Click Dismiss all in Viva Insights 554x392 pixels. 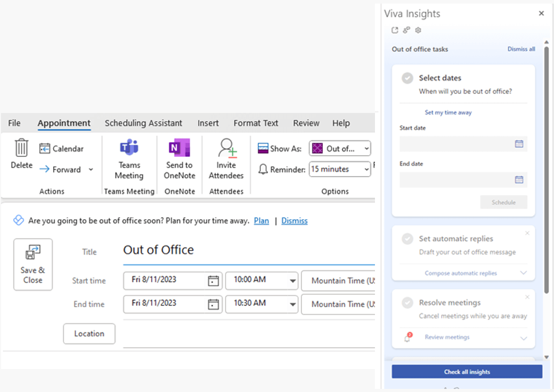521,49
